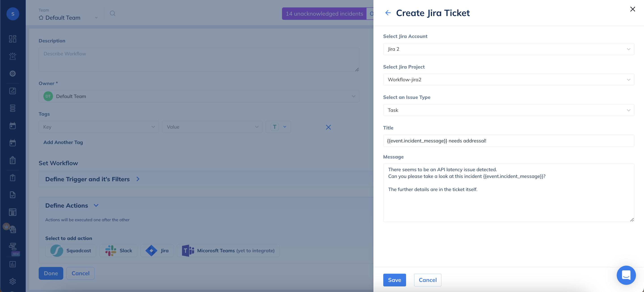Open the Select Jira Account dropdown
644x292 pixels.
508,49
